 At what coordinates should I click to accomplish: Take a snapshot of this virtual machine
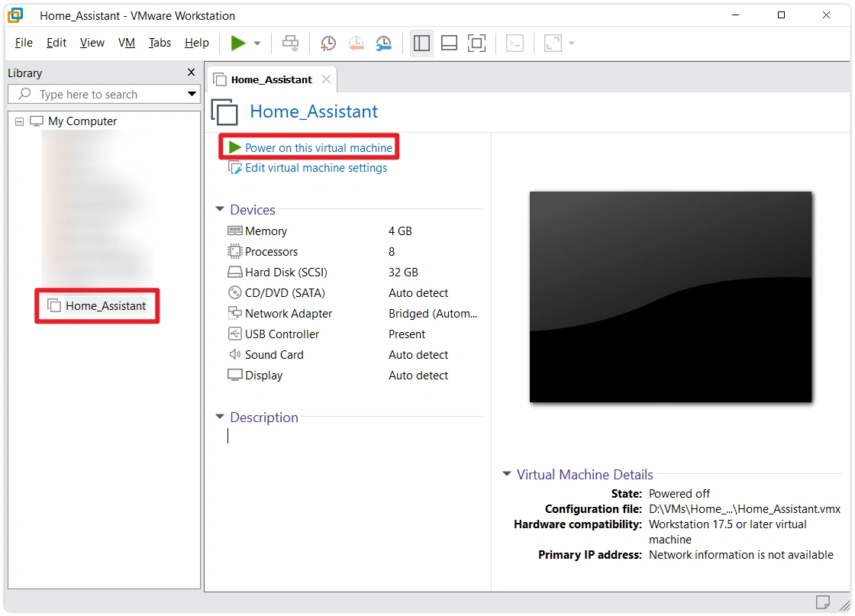click(327, 43)
